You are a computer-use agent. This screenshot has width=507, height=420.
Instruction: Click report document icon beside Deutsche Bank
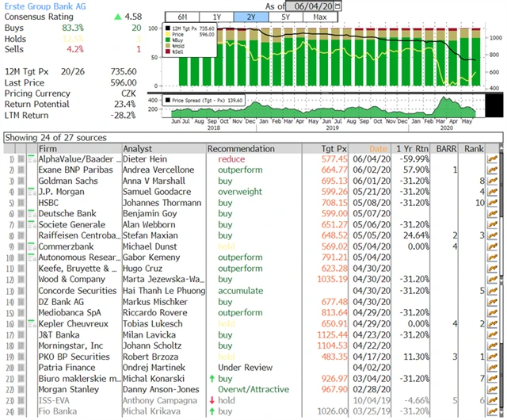coord(32,214)
